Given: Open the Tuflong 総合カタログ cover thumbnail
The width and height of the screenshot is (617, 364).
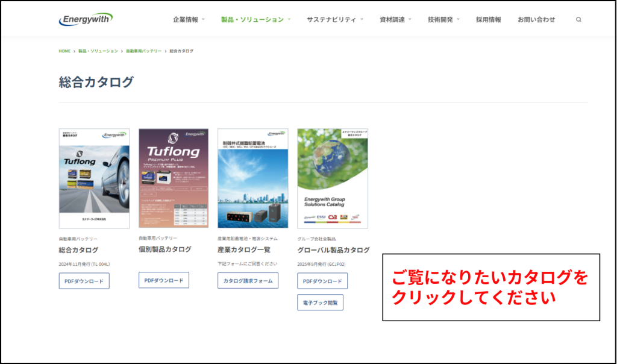Looking at the screenshot, I should [x=94, y=178].
